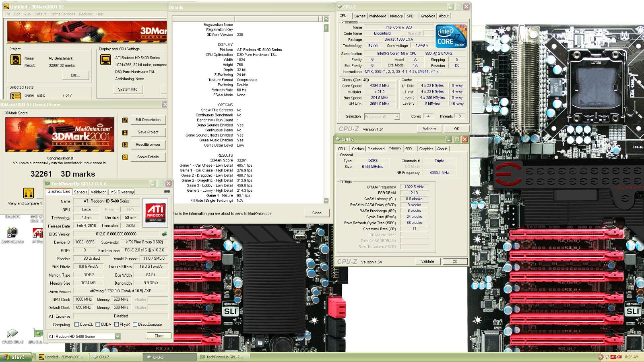Image resolution: width=644 pixels, height=362 pixels.
Task: Toggle the OpenCL checkbox
Action: click(77, 325)
